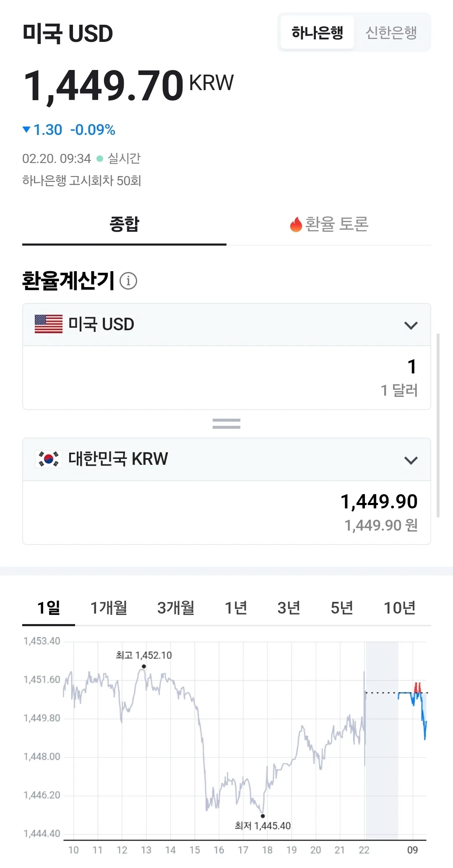Tap the info icon next to 환율계산기
Image resolution: width=453 pixels, height=868 pixels.
128,281
